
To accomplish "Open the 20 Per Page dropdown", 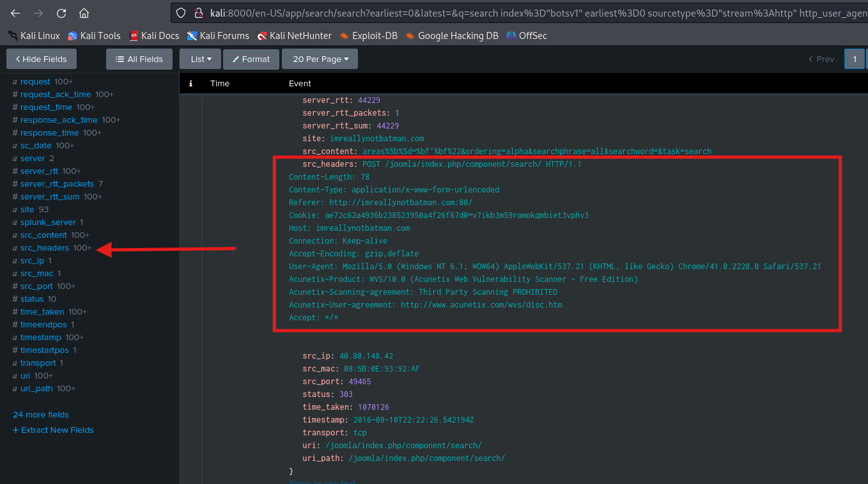I will coord(320,59).
